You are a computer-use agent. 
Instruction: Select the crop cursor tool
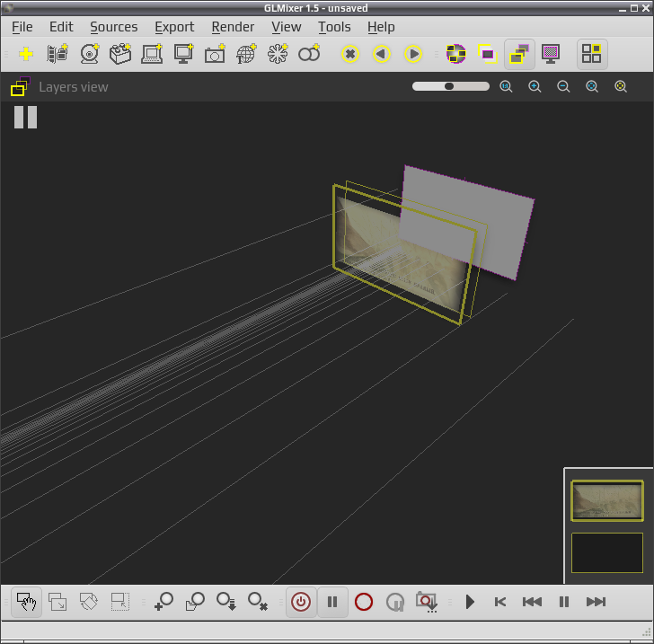[x=120, y=602]
